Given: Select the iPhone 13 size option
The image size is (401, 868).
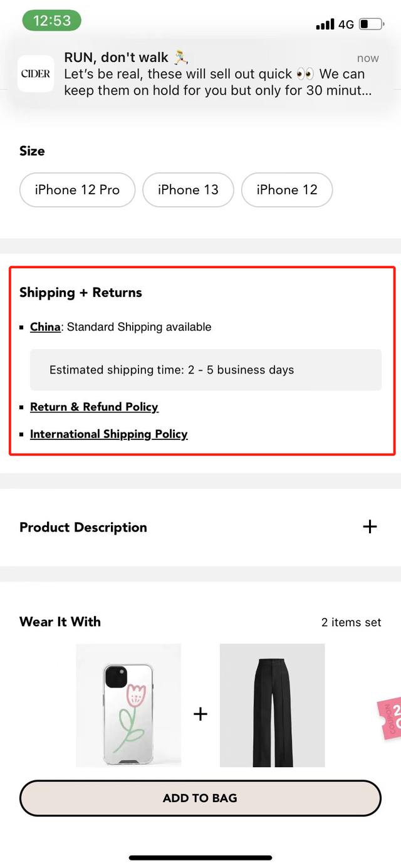Looking at the screenshot, I should (x=188, y=190).
